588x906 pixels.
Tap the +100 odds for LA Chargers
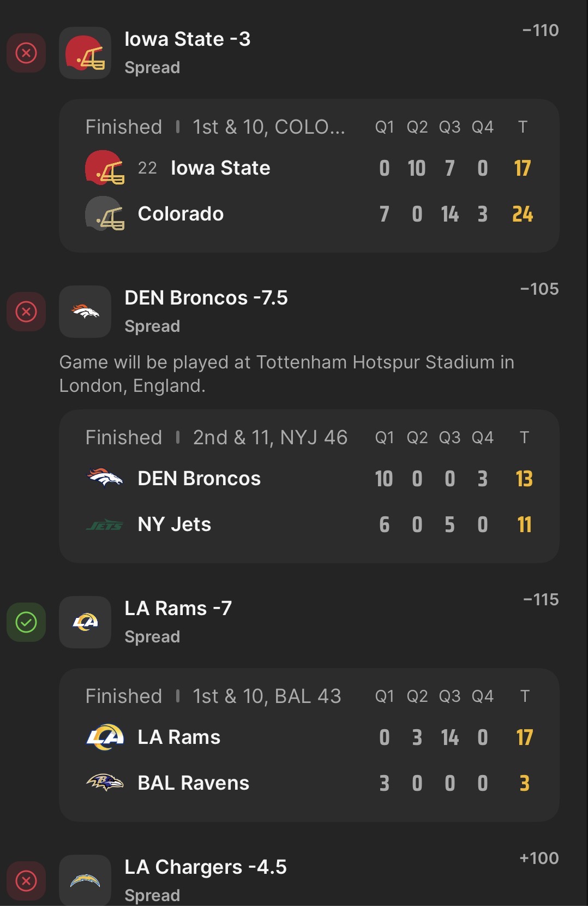(539, 858)
